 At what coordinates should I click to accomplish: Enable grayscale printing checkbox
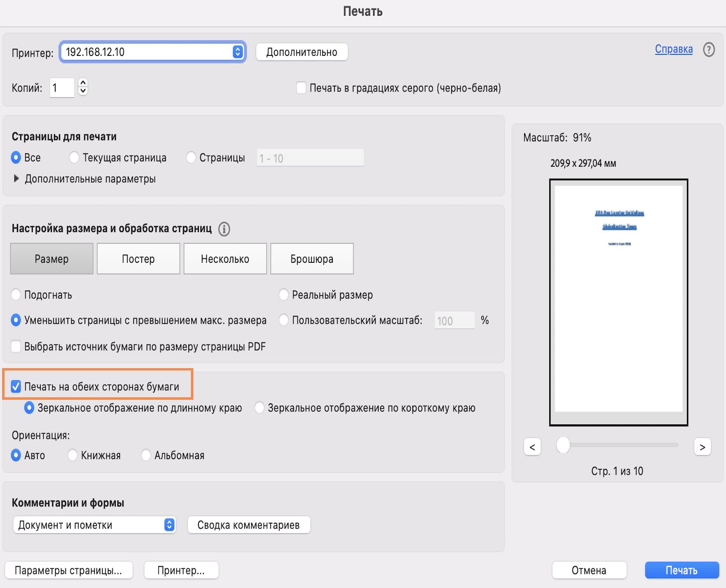pyautogui.click(x=301, y=88)
